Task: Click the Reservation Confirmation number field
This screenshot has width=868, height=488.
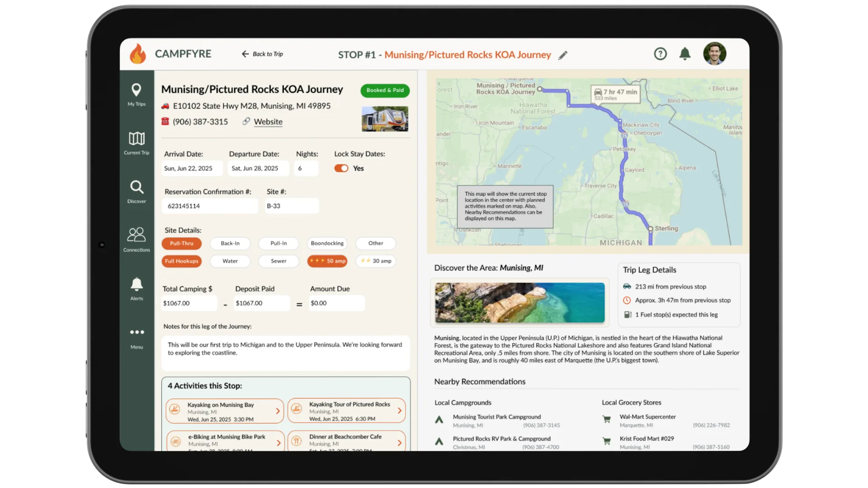Action: (210, 206)
